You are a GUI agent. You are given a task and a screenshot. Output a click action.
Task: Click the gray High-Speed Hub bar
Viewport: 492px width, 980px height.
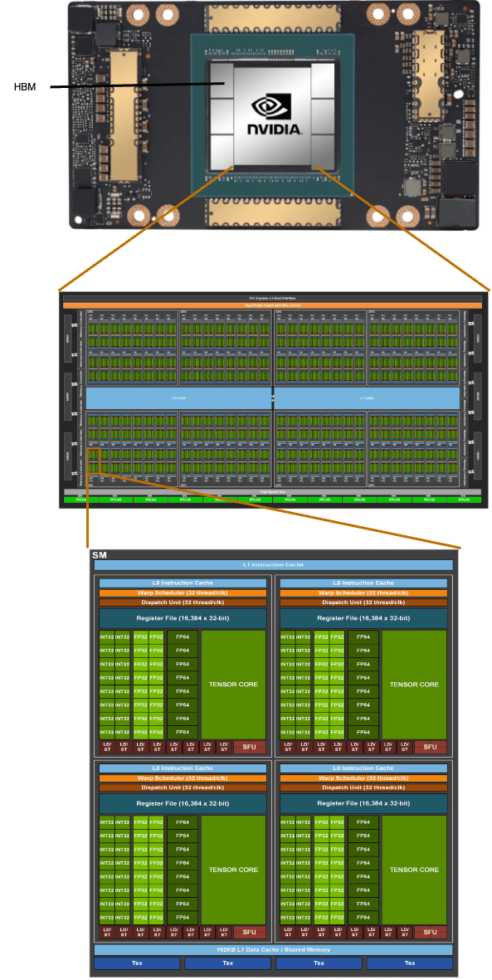point(273,492)
